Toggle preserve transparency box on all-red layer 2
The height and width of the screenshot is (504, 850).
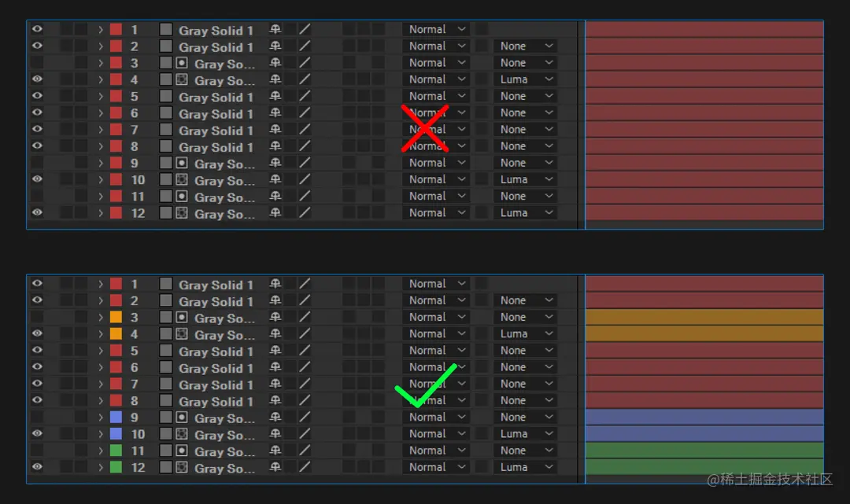[x=482, y=46]
